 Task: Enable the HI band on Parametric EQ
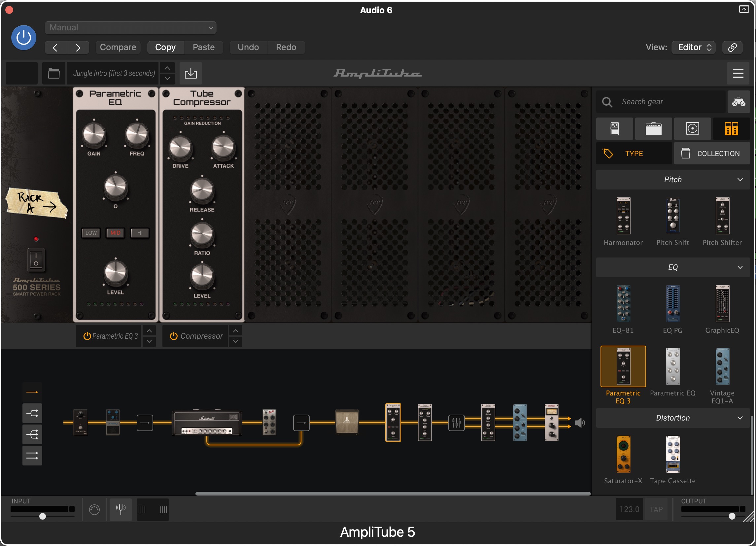140,233
